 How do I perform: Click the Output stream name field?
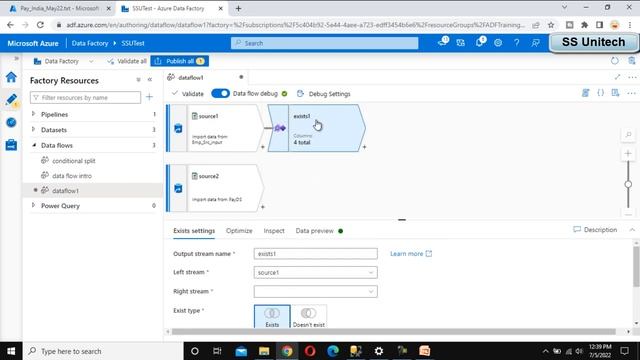[316, 253]
